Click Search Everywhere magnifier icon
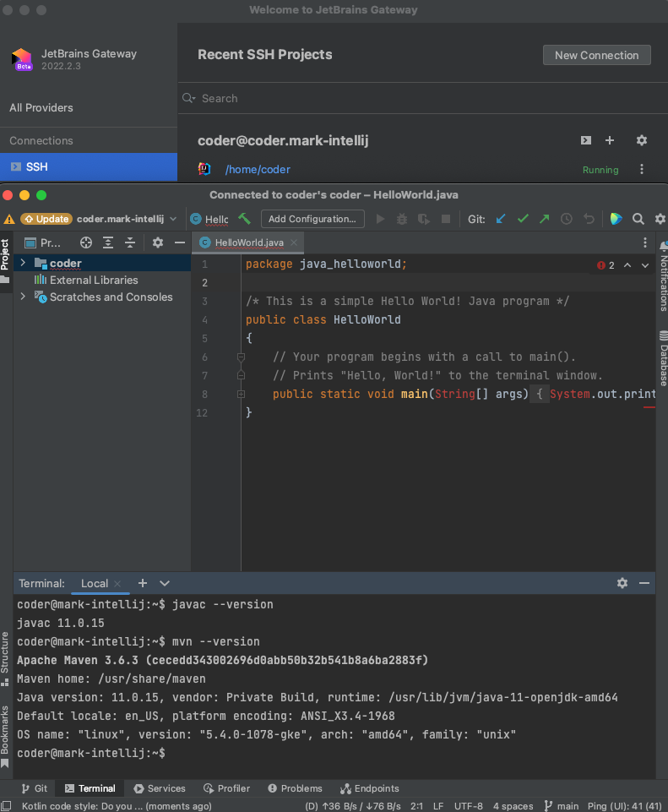Image resolution: width=668 pixels, height=812 pixels. point(638,219)
